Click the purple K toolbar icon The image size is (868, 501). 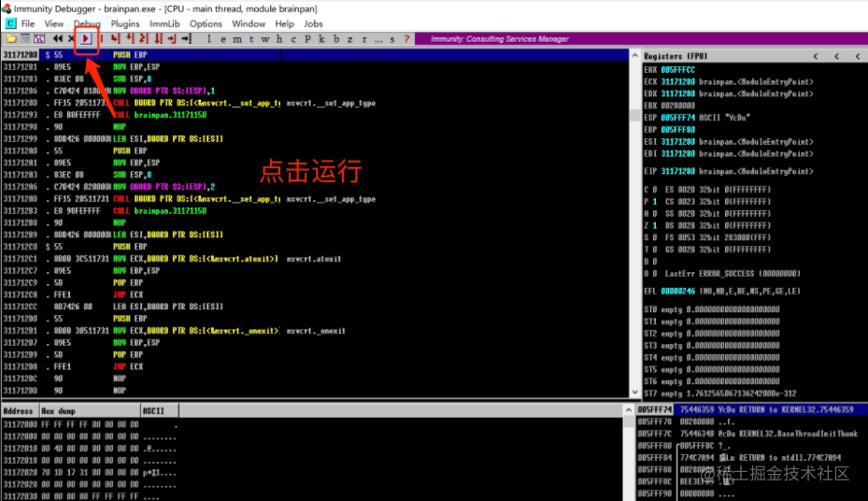tap(38, 38)
